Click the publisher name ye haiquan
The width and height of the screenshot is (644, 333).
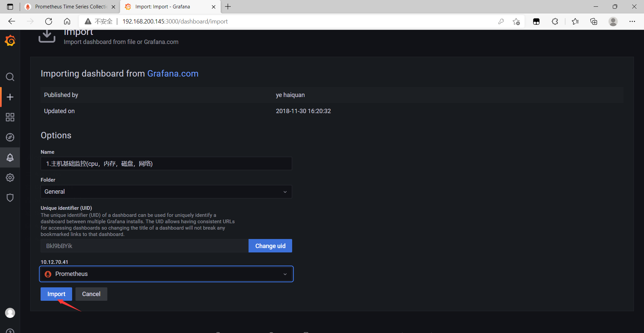click(290, 95)
